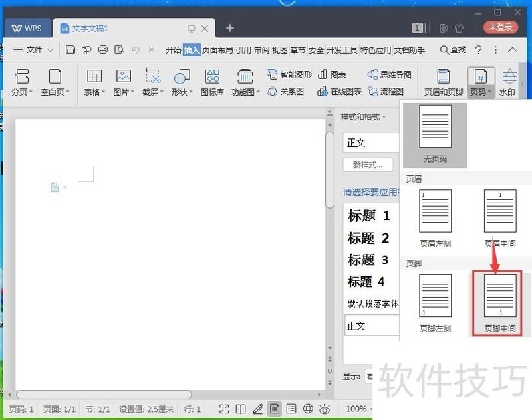The image size is (532, 420).
Task: Add a new document tab with plus
Action: coord(230,28)
